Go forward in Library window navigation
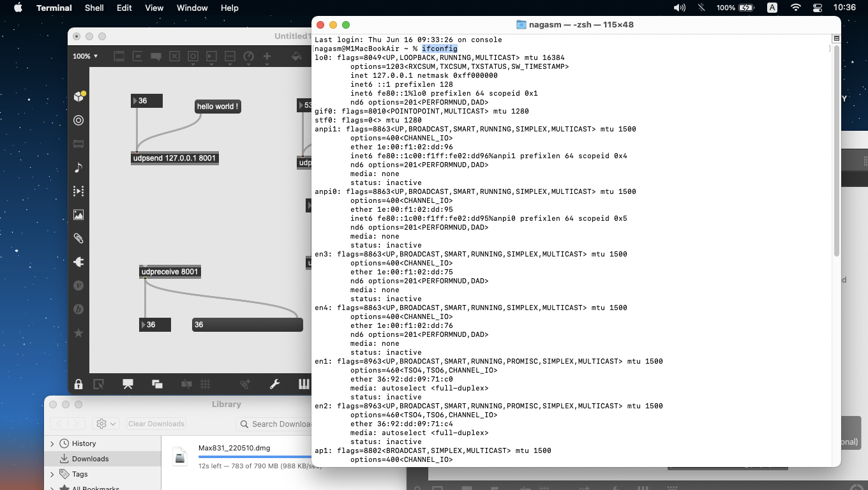The height and width of the screenshot is (490, 868). click(x=76, y=424)
